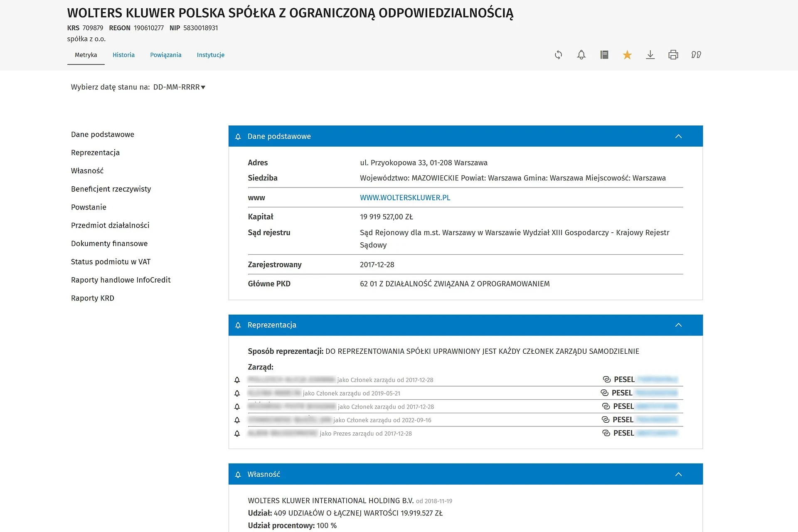This screenshot has width=798, height=532.
Task: Collapse the Własność section chevron
Action: (x=679, y=474)
